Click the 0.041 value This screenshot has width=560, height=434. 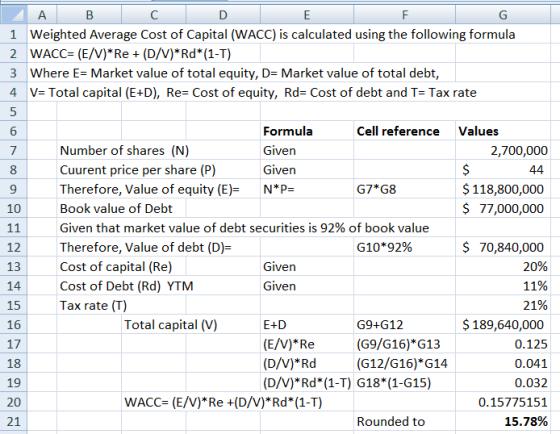pos(531,364)
